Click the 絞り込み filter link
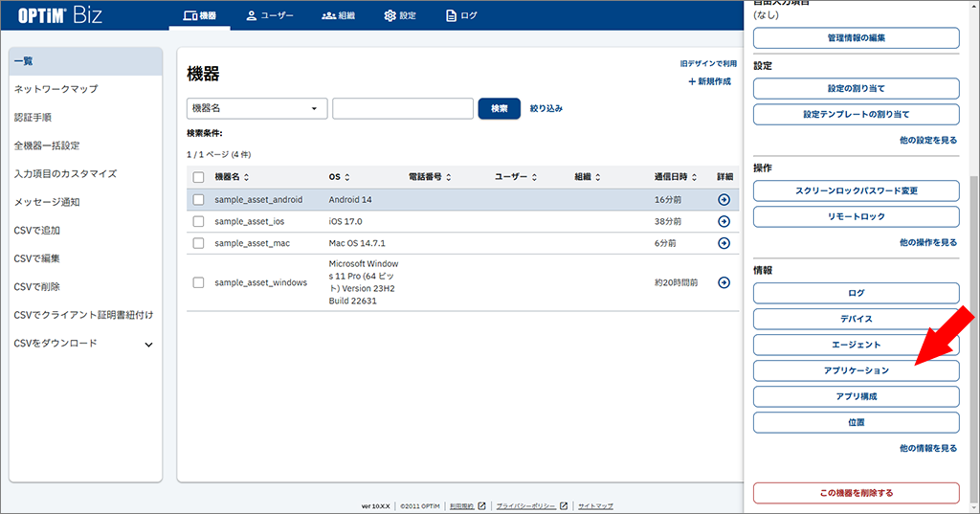Screen dimensions: 980x514 click(x=546, y=108)
